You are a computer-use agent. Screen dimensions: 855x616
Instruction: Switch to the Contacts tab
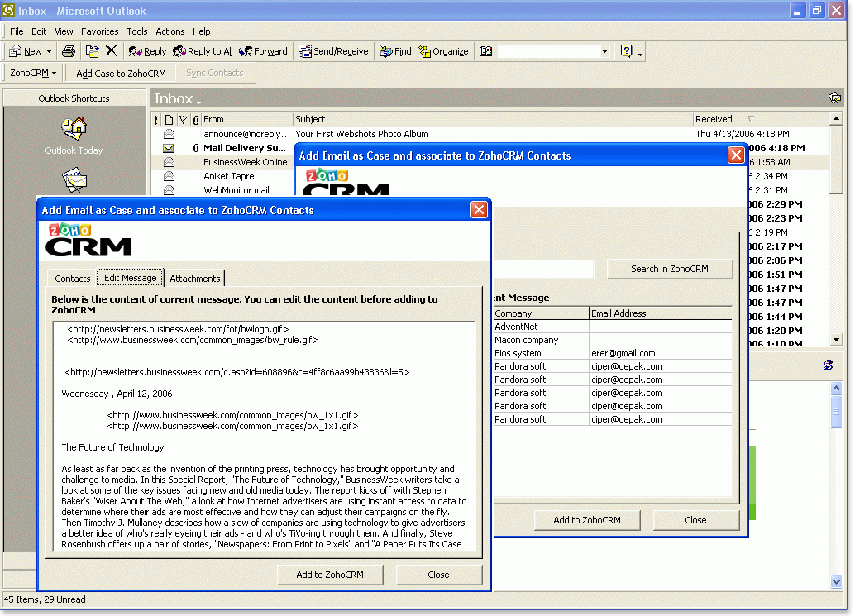pyautogui.click(x=73, y=279)
